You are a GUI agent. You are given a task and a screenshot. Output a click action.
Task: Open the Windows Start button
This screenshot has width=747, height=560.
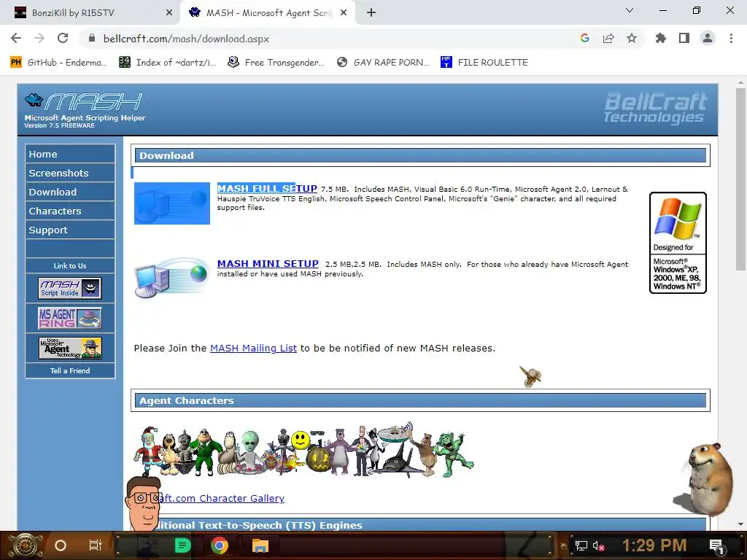(x=25, y=545)
